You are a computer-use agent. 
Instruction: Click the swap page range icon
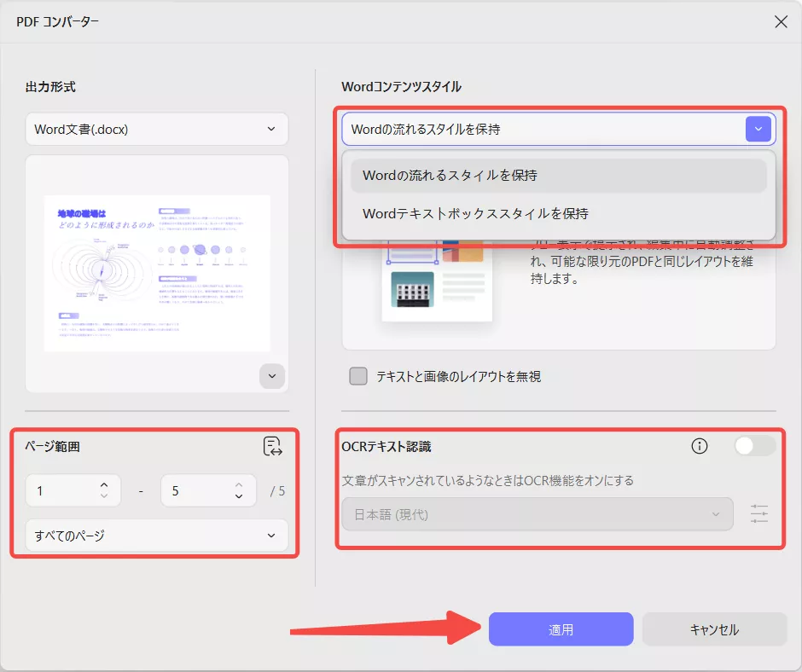click(x=273, y=447)
